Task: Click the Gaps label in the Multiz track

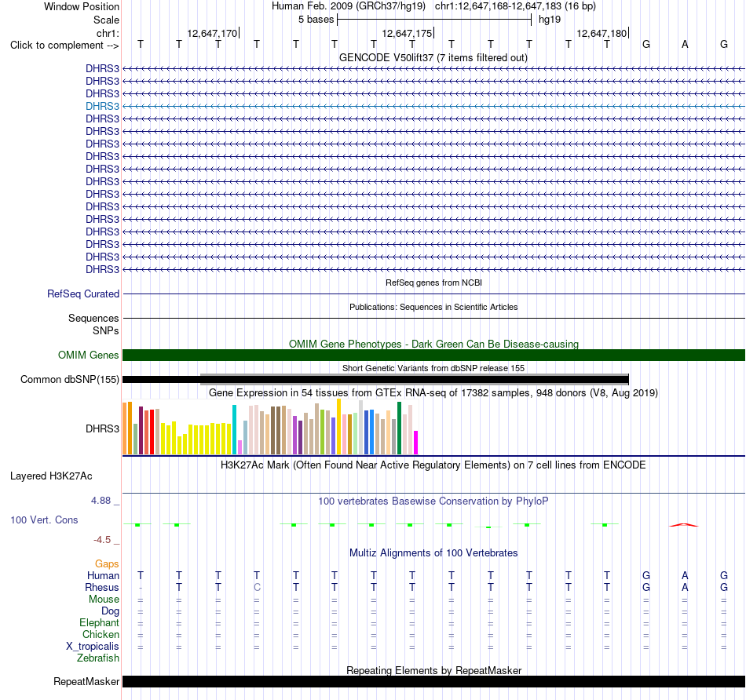Action: pos(107,564)
